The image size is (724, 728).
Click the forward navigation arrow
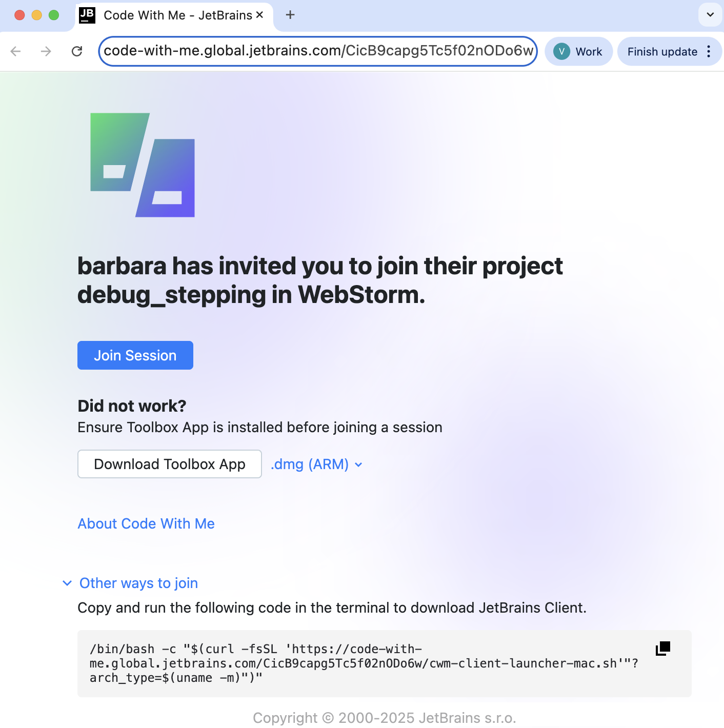[46, 51]
